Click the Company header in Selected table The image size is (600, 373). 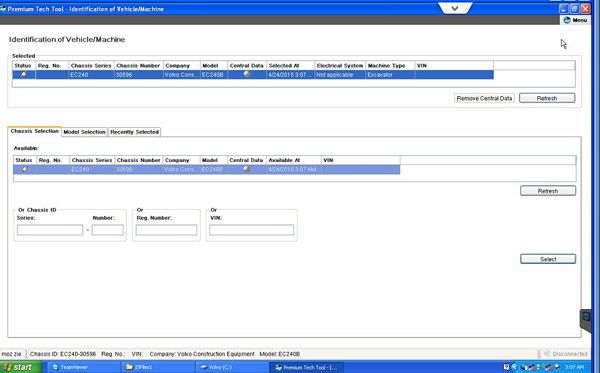[181, 66]
